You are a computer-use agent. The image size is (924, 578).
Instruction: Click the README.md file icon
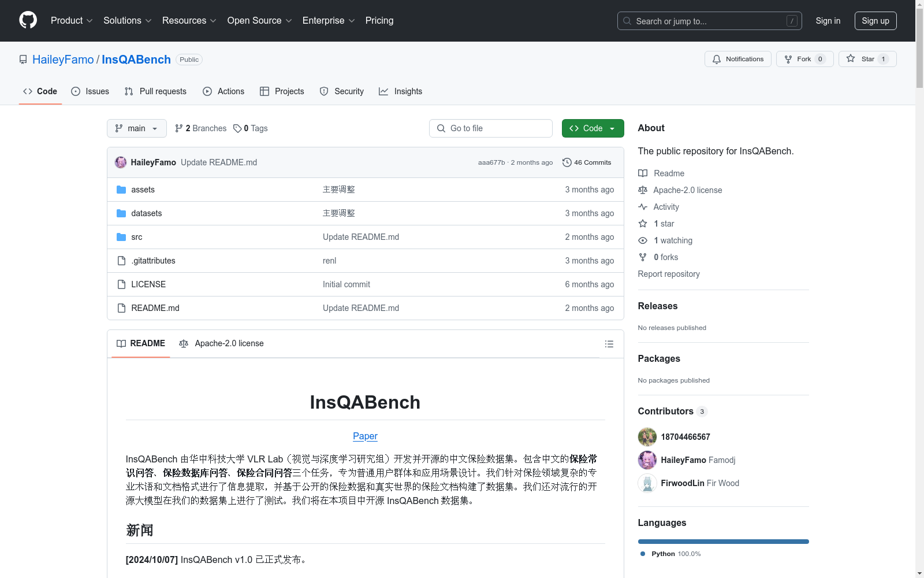121,308
